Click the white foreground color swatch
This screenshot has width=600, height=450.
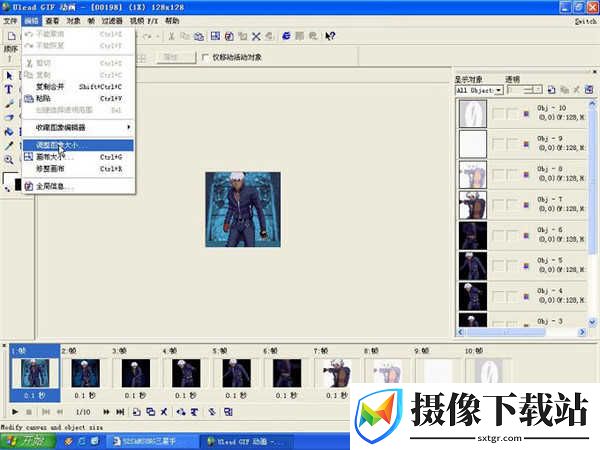point(8,179)
